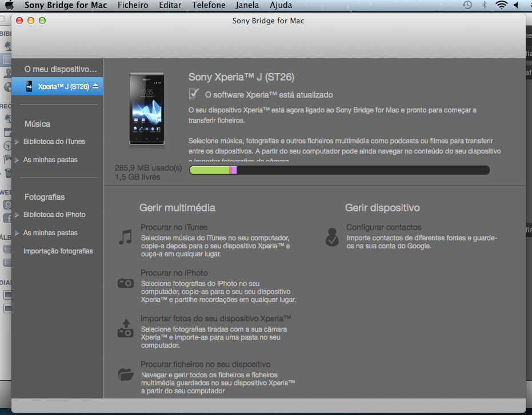Open the Time Machine menu bar icon
The image size is (532, 415).
467,5
